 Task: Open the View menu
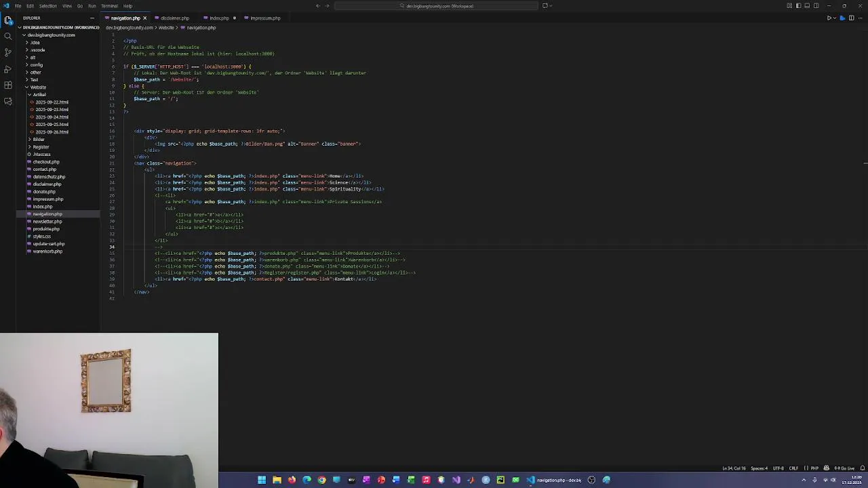pyautogui.click(x=67, y=6)
